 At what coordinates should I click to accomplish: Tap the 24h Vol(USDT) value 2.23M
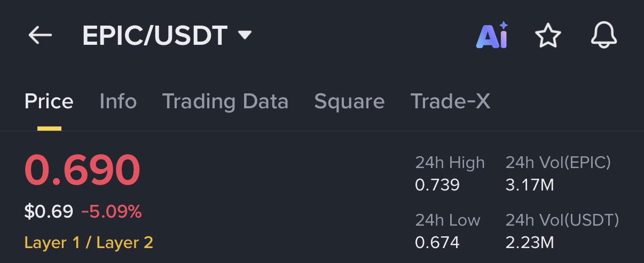529,243
